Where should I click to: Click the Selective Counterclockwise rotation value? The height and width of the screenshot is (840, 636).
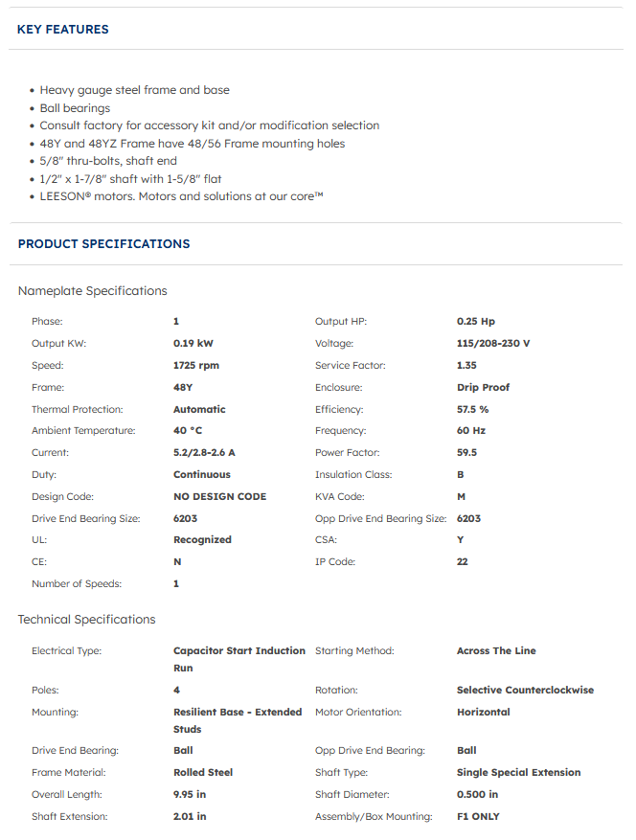pos(525,691)
